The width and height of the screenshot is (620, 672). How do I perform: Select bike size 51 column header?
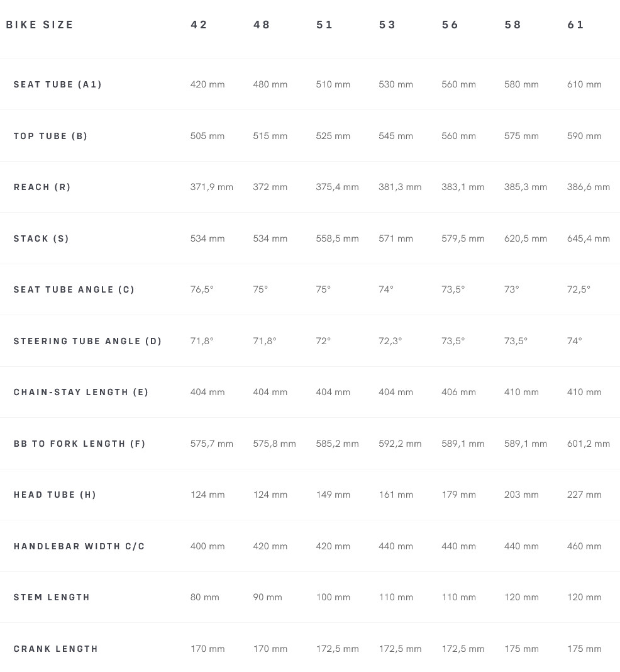pyautogui.click(x=324, y=25)
